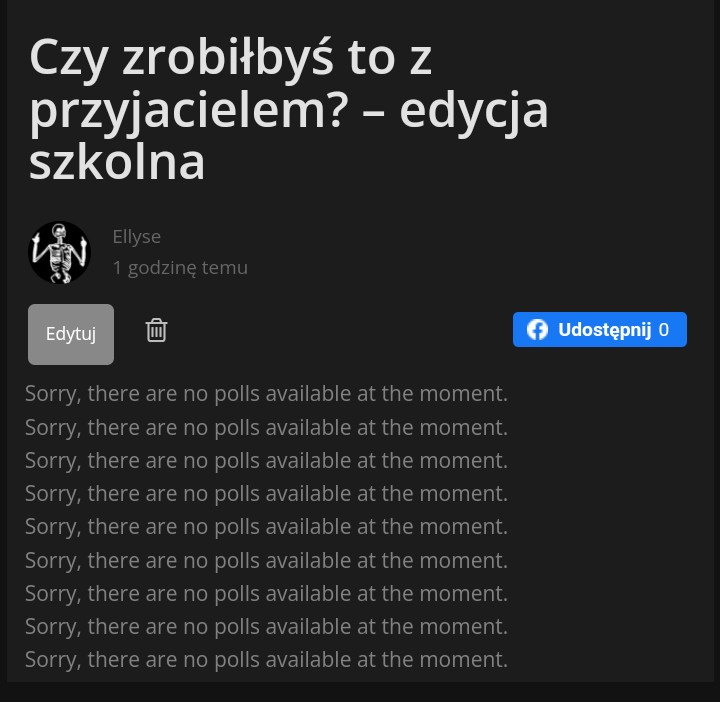Select the sixth "no polls available" line

click(266, 560)
